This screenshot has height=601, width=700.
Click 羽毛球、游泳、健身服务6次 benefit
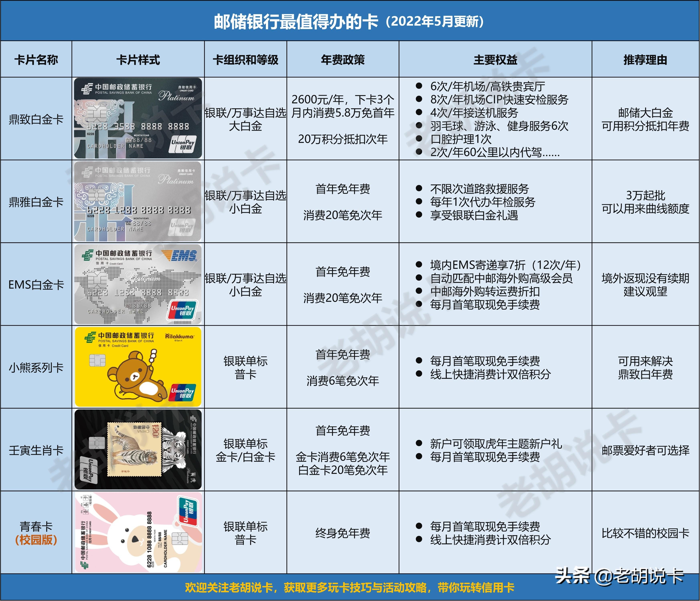click(x=499, y=126)
